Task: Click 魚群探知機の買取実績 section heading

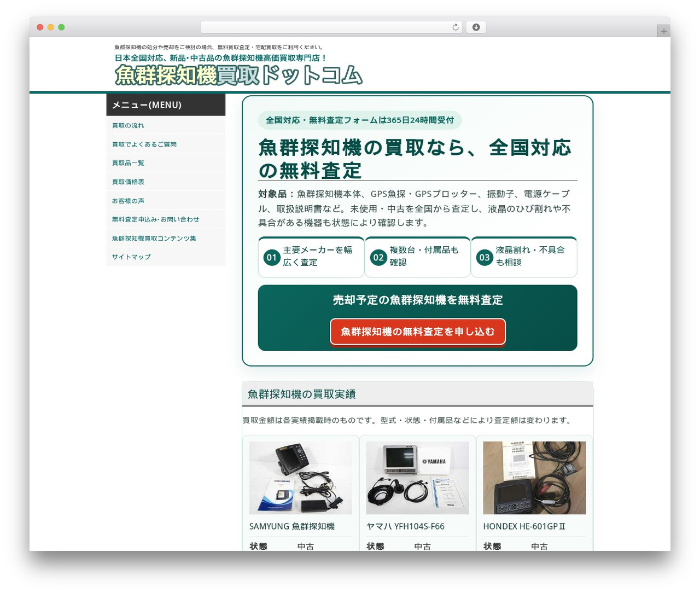Action: pos(302,394)
